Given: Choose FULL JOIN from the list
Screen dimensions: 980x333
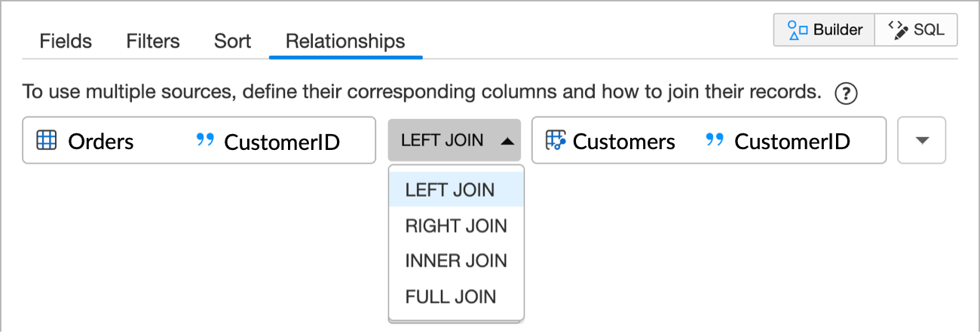Looking at the screenshot, I should coord(451,296).
